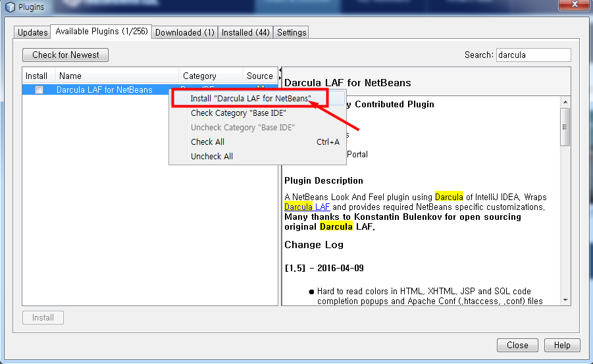Click the description panel scrollbar thumb
593x364 pixels.
point(565,127)
